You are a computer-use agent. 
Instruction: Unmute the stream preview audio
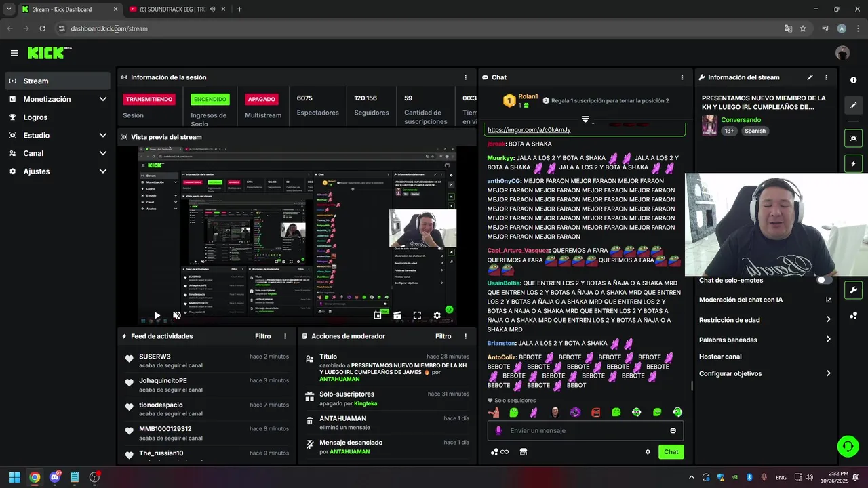click(177, 315)
